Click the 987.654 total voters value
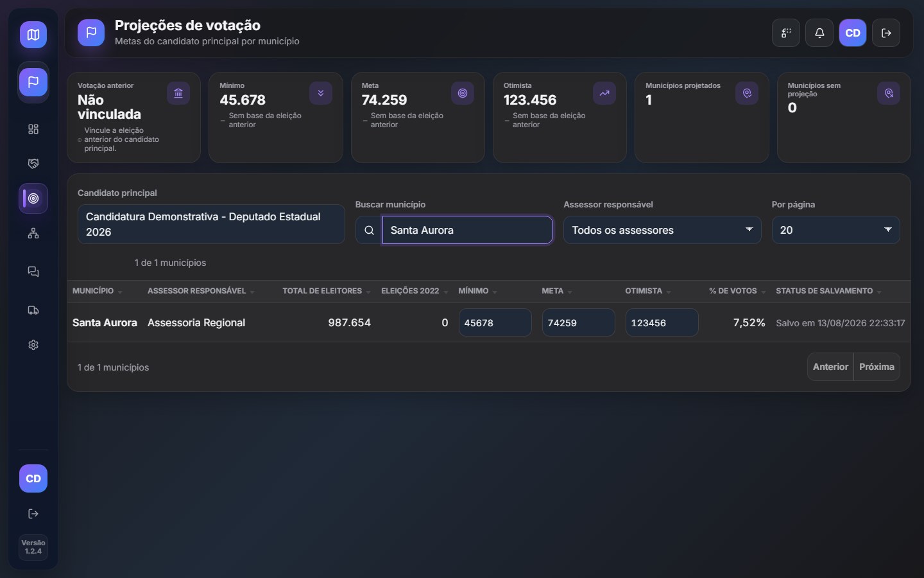Screen dimensions: 924x578 [x=349, y=322]
